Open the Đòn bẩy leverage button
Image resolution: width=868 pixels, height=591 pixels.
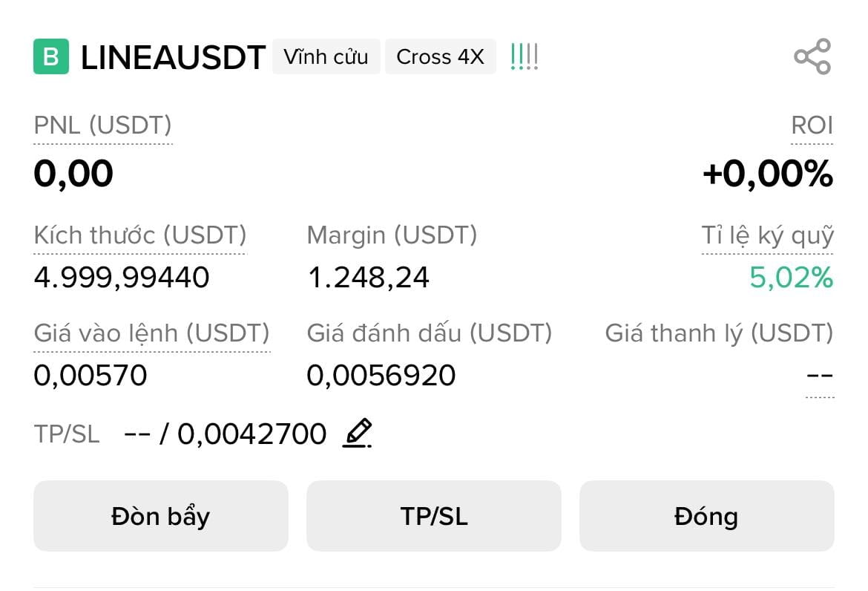pos(160,516)
